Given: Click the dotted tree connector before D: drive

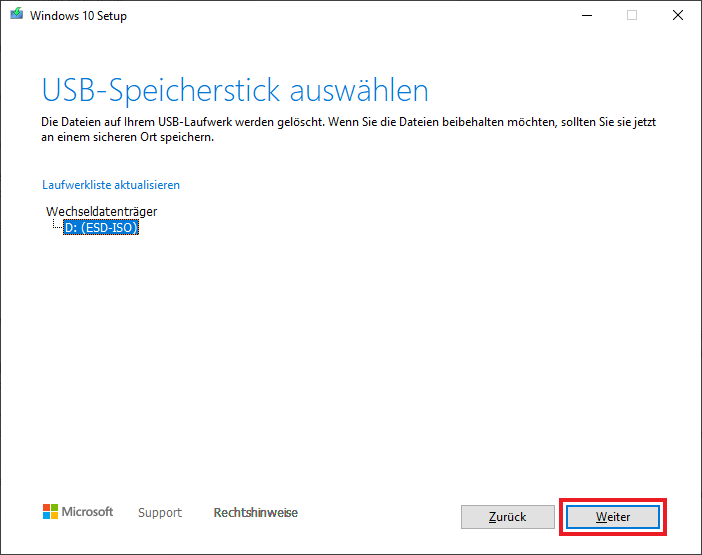Looking at the screenshot, I should click(x=57, y=225).
